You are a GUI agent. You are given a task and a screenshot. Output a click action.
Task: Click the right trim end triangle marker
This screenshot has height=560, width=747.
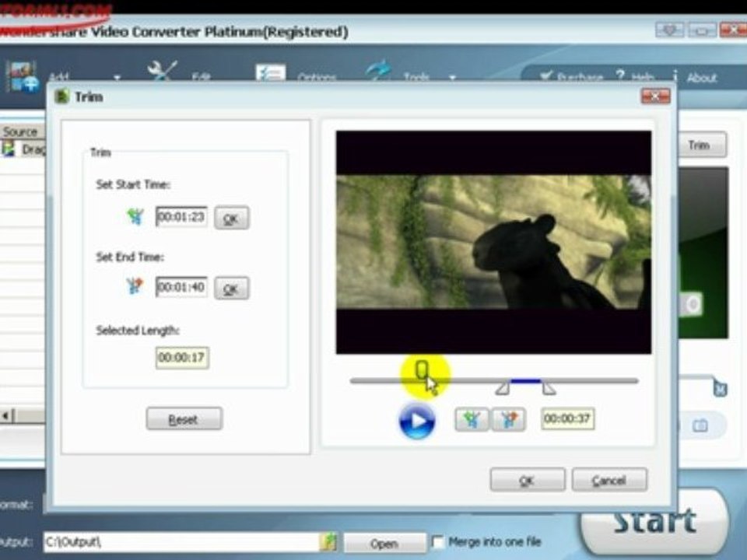click(549, 388)
